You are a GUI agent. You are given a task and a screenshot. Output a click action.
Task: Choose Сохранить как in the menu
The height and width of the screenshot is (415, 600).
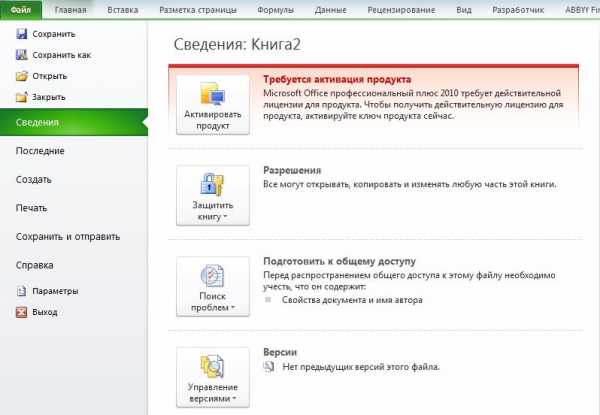coord(62,55)
